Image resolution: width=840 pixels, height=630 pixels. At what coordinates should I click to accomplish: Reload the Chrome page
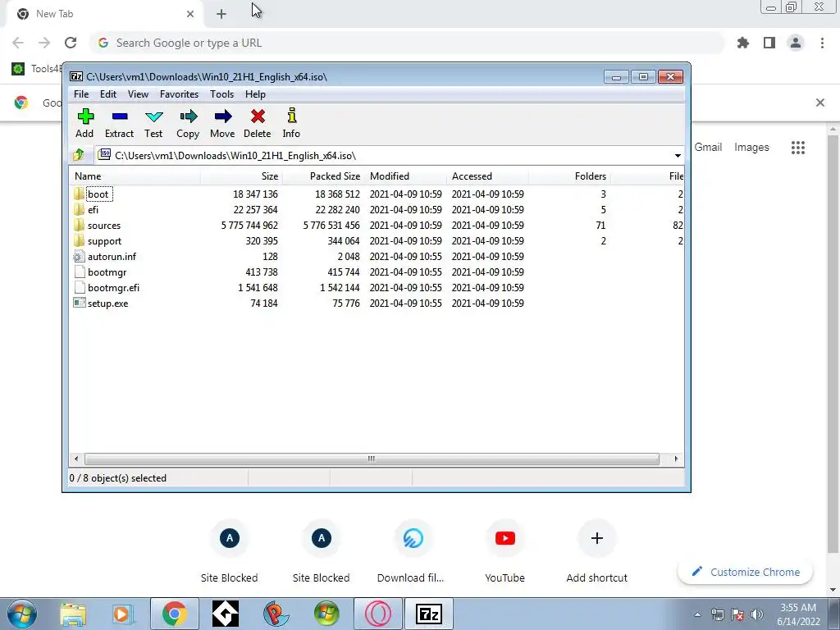(71, 43)
